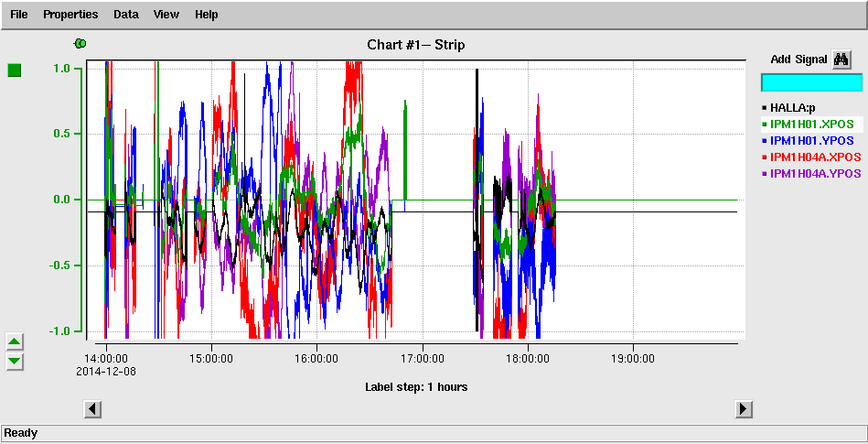
Task: Click the up arrow axis button
Action: (15, 342)
